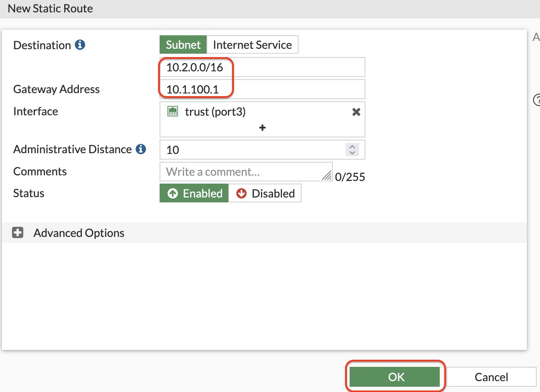This screenshot has width=540, height=392.
Task: Set Status to Disabled
Action: [265, 193]
